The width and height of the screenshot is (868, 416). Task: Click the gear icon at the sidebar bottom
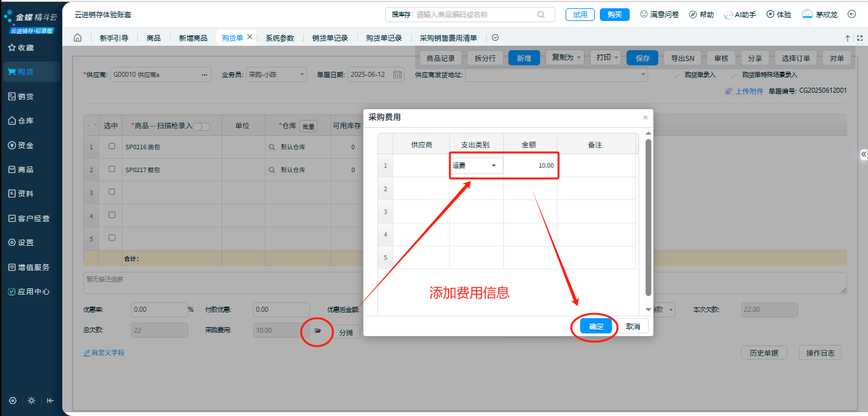coord(13,401)
